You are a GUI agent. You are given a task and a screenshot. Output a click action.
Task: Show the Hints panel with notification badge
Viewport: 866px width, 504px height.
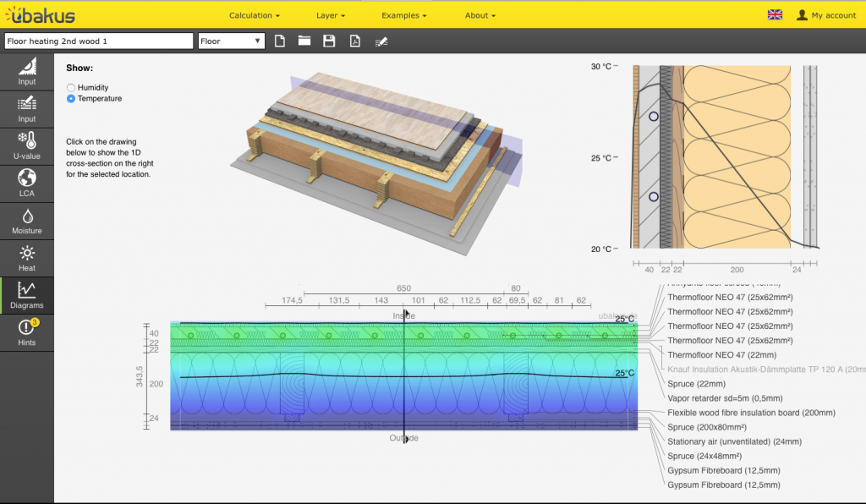(26, 332)
